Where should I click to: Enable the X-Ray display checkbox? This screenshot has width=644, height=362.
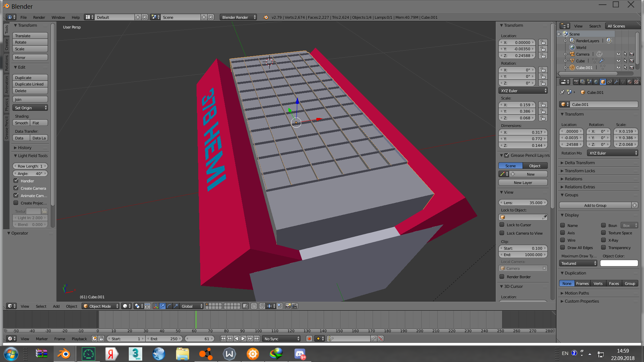click(x=603, y=240)
